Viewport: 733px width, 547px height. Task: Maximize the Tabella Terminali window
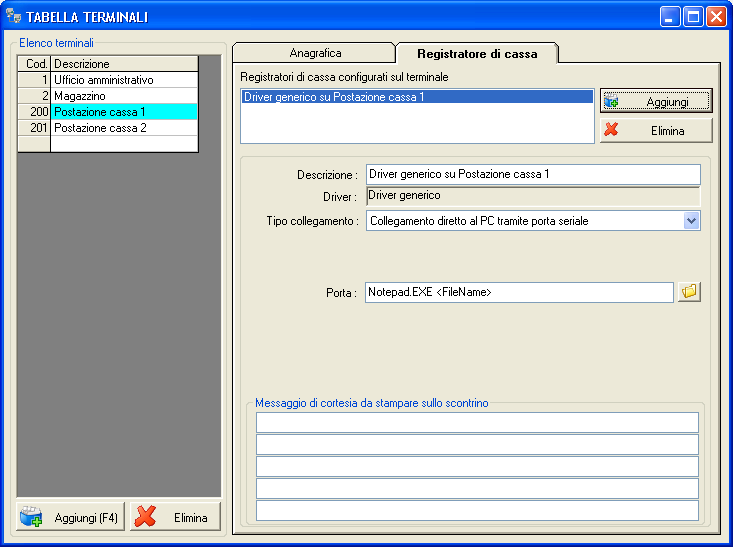pyautogui.click(x=693, y=17)
